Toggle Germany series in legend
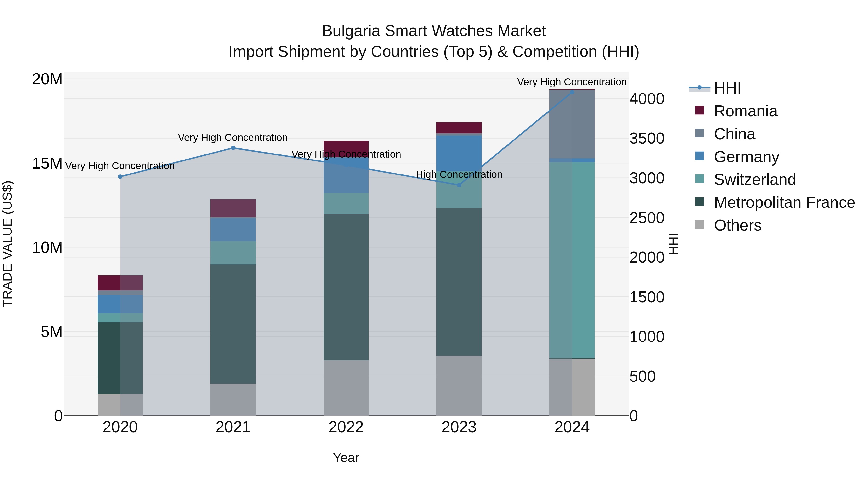 pyautogui.click(x=737, y=157)
